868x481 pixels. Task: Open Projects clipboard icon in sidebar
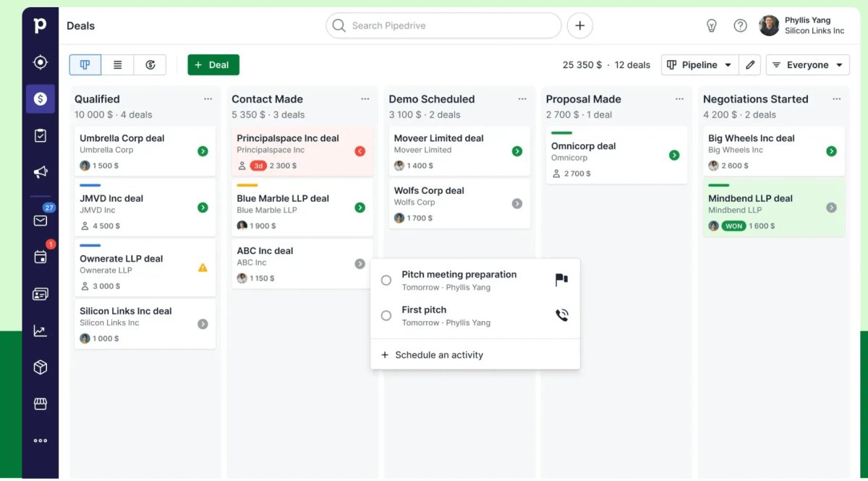[x=41, y=135]
